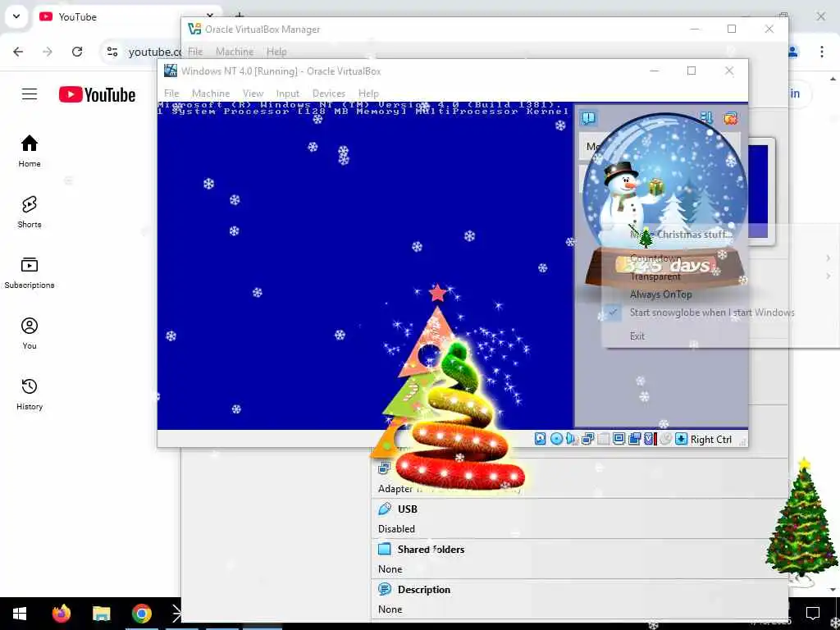Viewport: 840px width, 630px height.
Task: Click the 'Disabled' text under USB
Action: [396, 529]
